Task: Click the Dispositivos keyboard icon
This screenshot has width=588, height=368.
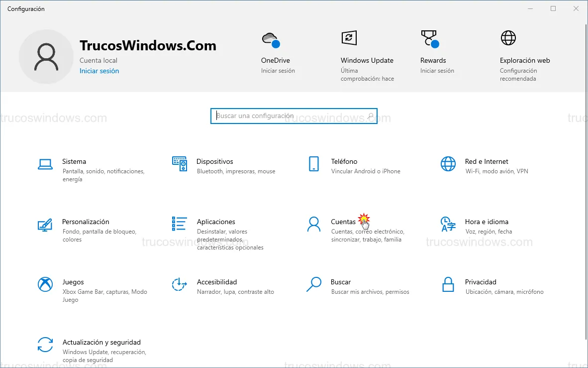Action: click(180, 164)
